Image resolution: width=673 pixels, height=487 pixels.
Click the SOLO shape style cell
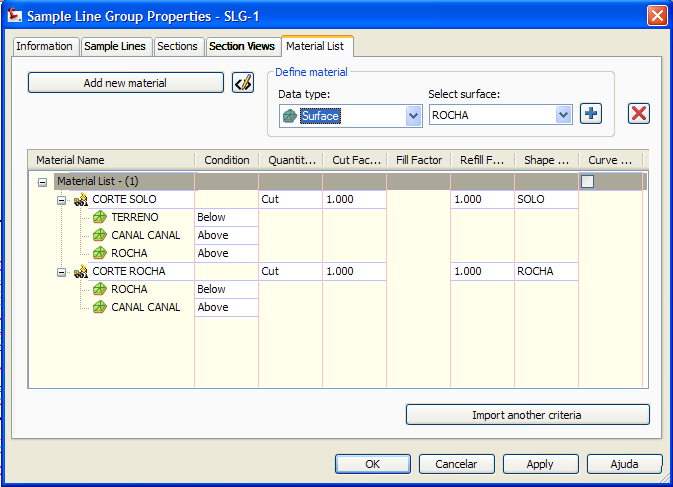(x=546, y=200)
